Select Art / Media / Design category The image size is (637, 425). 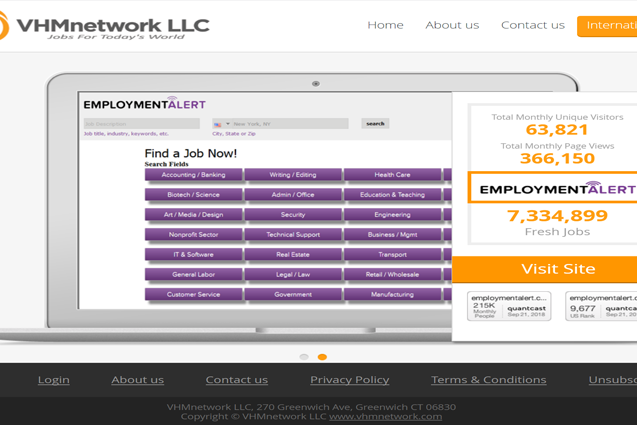[x=193, y=215]
